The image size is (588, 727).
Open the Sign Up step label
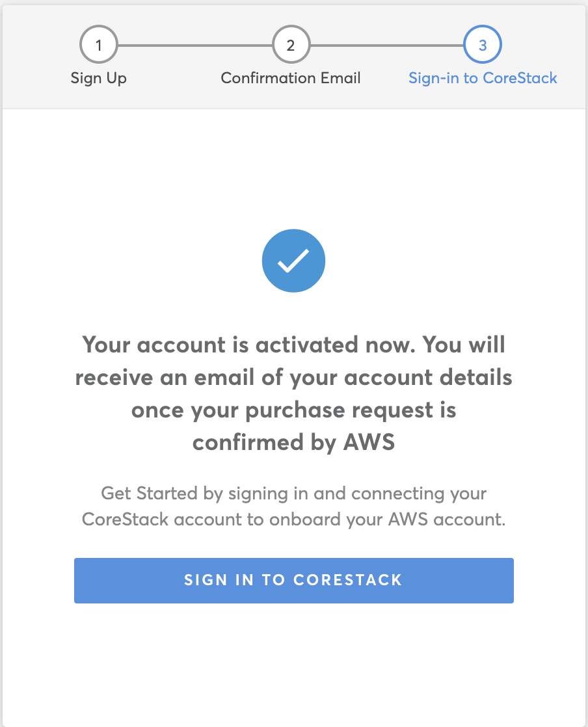(98, 78)
